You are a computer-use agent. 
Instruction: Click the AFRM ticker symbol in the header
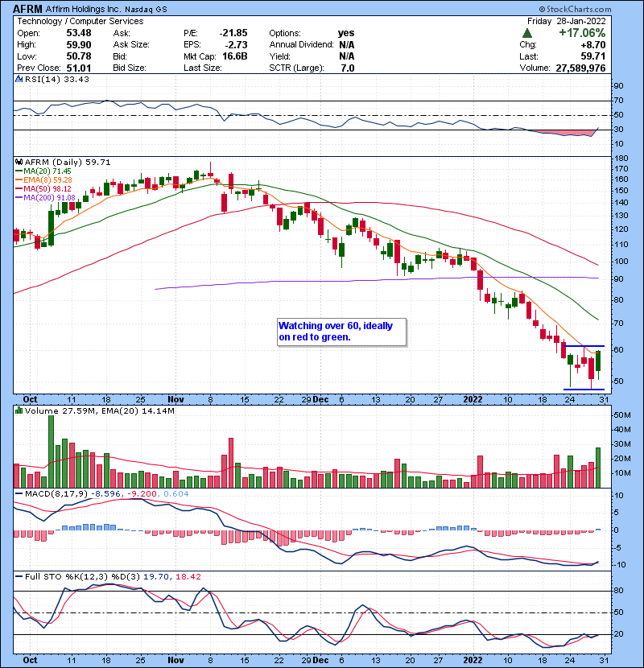[27, 9]
